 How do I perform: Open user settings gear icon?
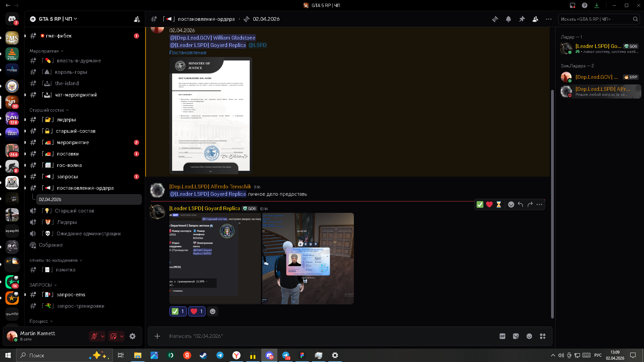(x=132, y=336)
